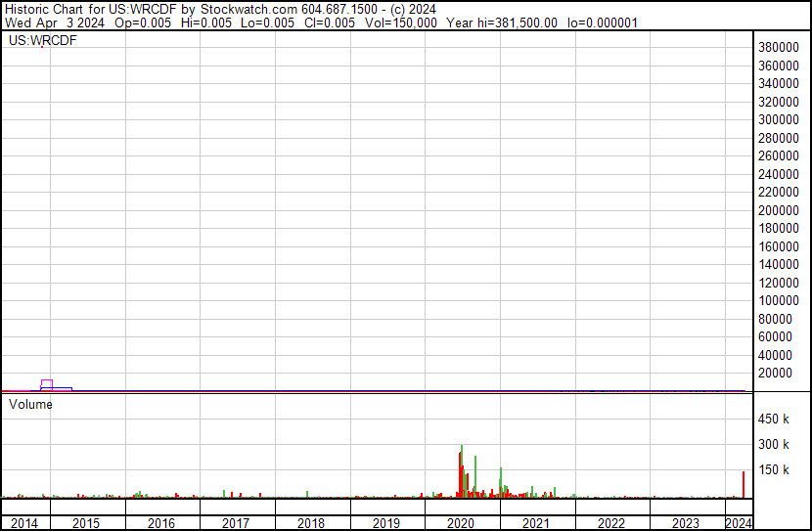The height and width of the screenshot is (531, 812).
Task: Click the 360000 price axis value
Action: pos(779,66)
